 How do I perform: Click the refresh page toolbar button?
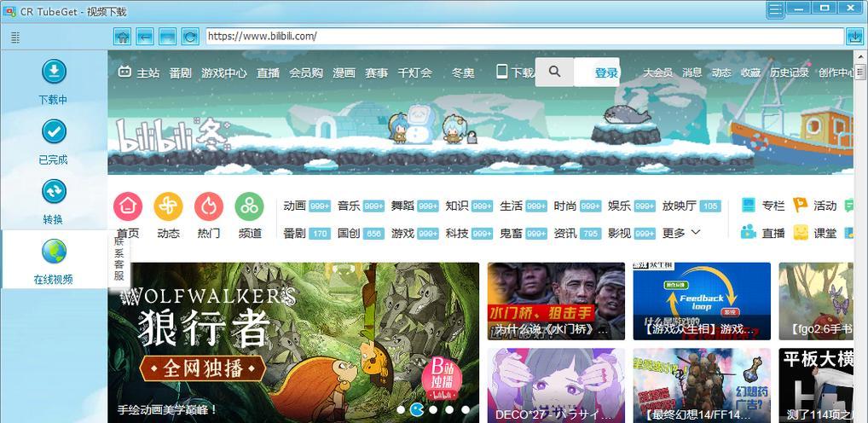(190, 37)
